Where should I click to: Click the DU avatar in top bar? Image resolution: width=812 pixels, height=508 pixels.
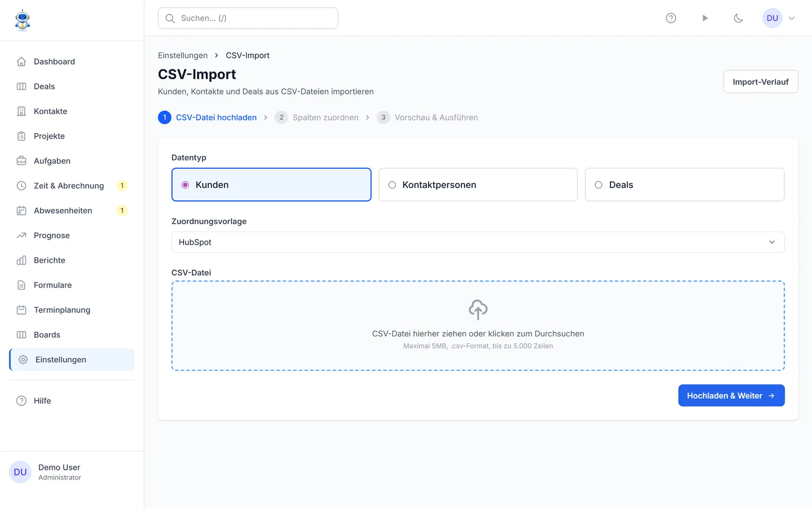tap(772, 18)
